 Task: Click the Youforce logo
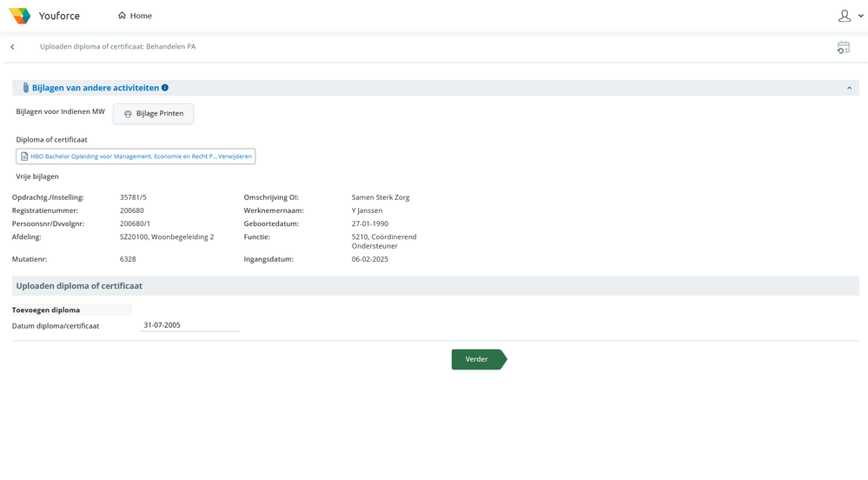(20, 16)
